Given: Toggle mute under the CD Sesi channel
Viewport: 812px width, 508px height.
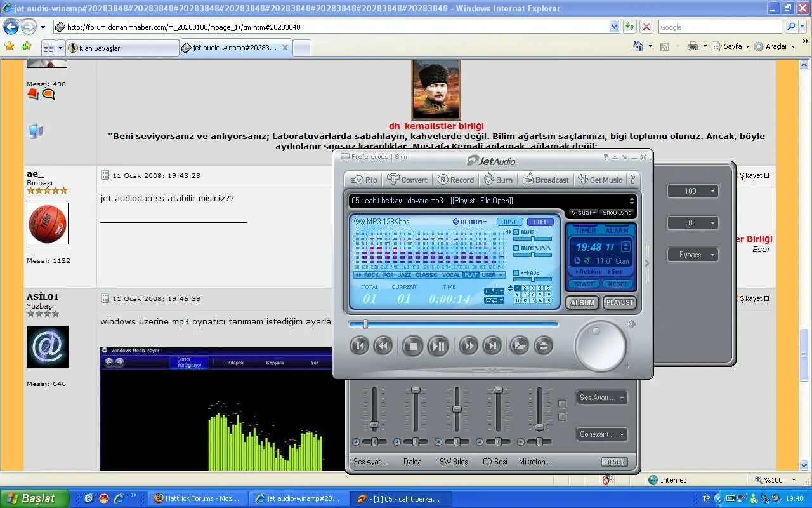Looking at the screenshot, I should coord(480,442).
